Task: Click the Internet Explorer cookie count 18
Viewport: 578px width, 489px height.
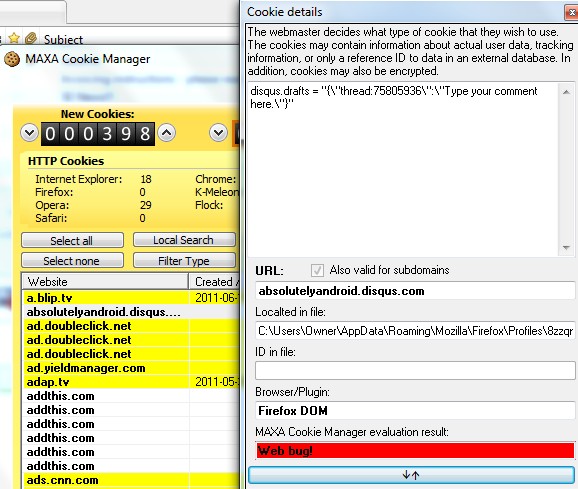Action: 146,179
